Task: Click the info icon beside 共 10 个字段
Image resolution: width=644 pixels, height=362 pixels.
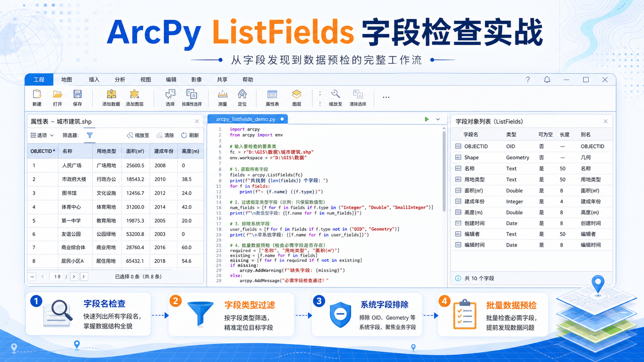Action: tap(458, 278)
